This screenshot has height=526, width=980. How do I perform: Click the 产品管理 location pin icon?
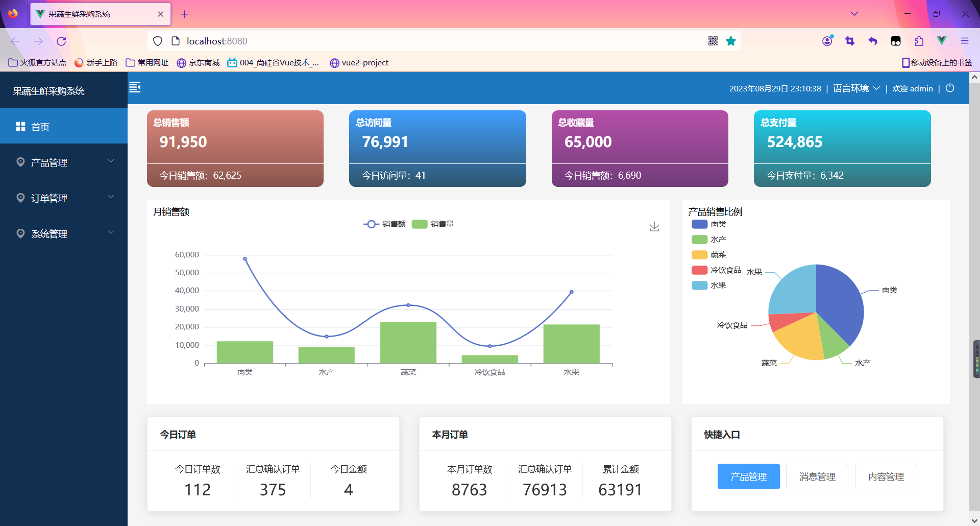[x=20, y=162]
